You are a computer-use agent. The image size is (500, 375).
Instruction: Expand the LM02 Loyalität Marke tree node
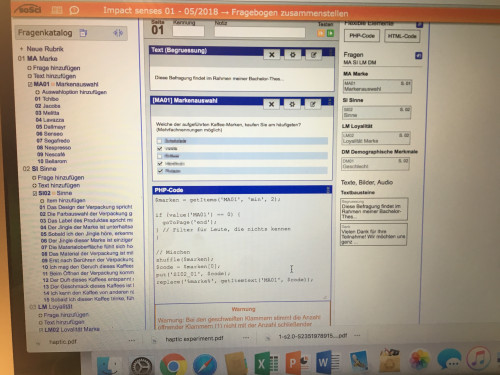coord(41,330)
